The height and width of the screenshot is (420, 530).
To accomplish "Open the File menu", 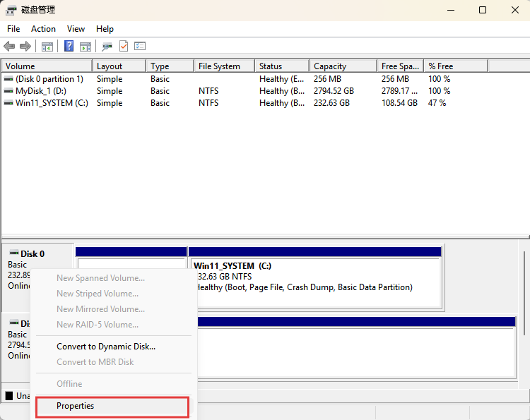I will [x=13, y=29].
